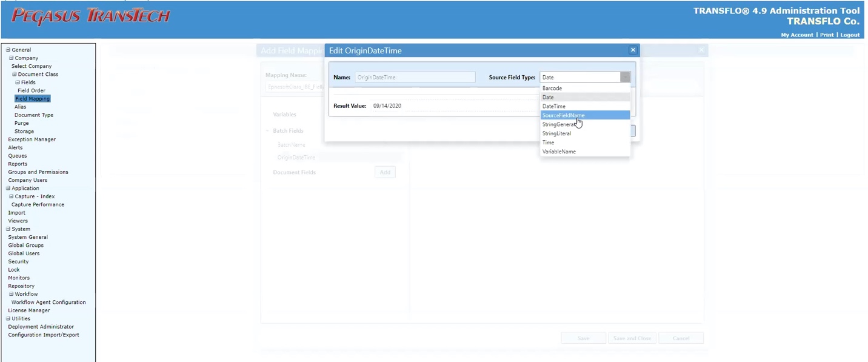Open the Queues item
This screenshot has height=362, width=868.
[x=18, y=156]
